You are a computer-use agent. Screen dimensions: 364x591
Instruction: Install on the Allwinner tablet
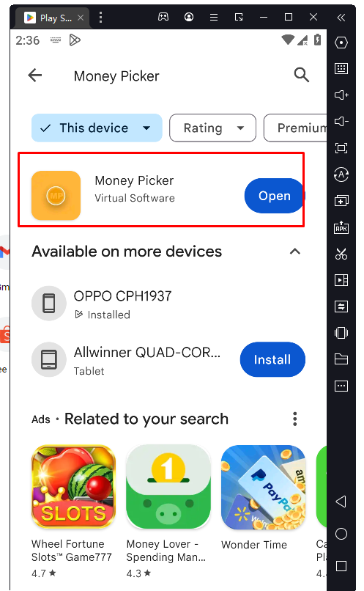[x=272, y=359]
